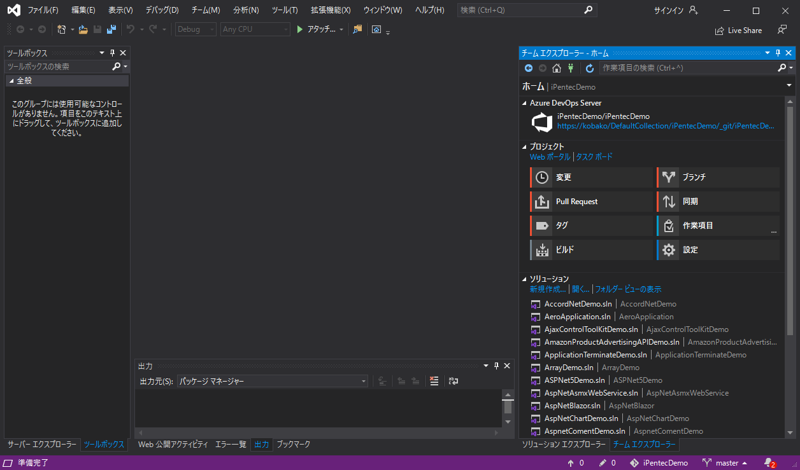Click the Sign In account icon

pos(693,10)
